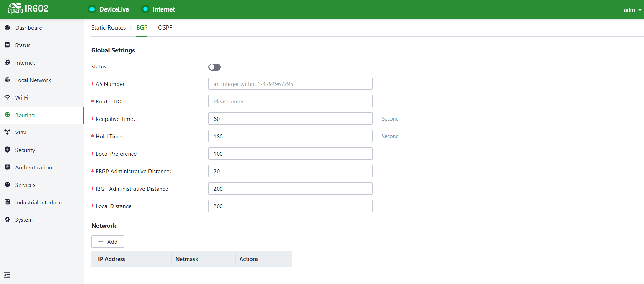Click the System gear icon
This screenshot has width=644, height=284.
[x=7, y=219]
